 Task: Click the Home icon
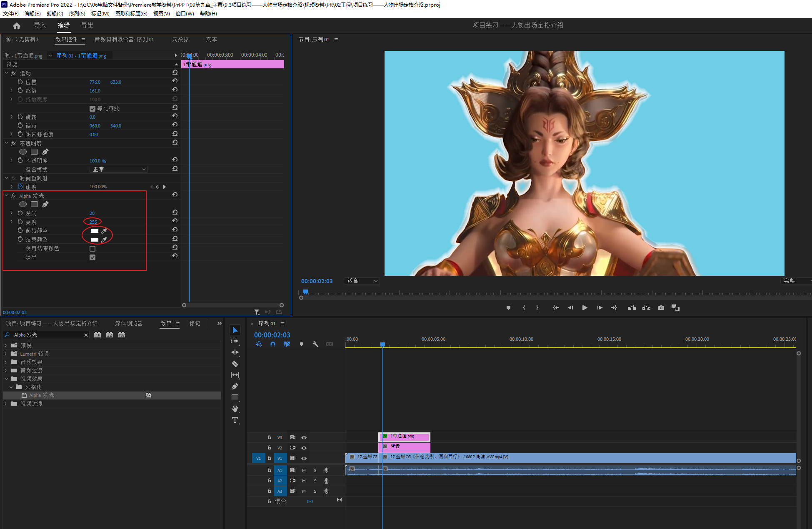pos(17,25)
